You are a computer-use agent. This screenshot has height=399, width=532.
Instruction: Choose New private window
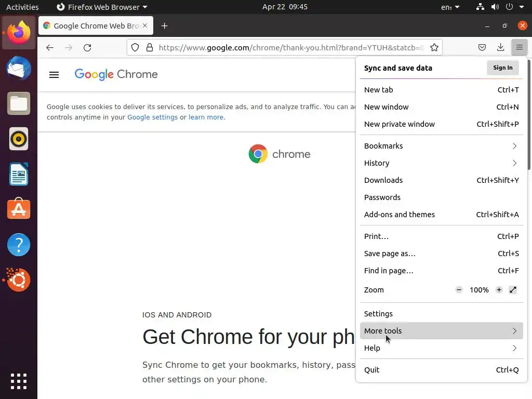[442, 124]
